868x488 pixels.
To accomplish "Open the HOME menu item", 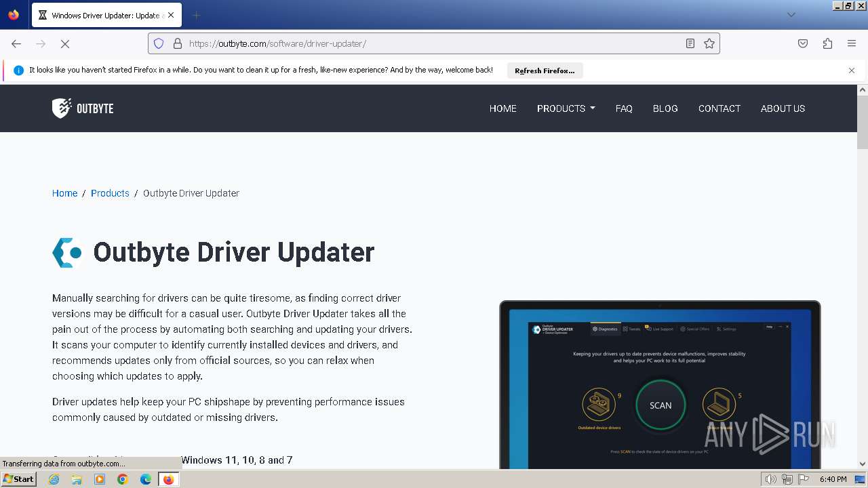I will pyautogui.click(x=503, y=108).
